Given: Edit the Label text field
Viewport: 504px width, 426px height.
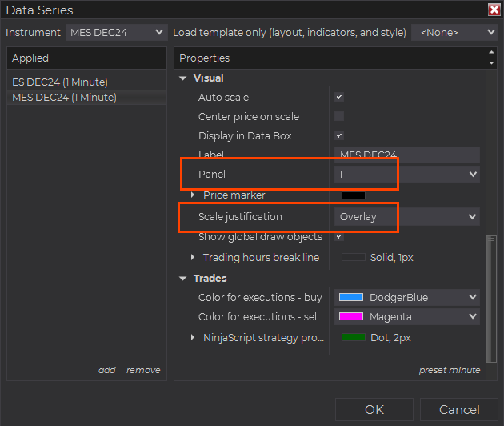Looking at the screenshot, I should click(x=408, y=155).
